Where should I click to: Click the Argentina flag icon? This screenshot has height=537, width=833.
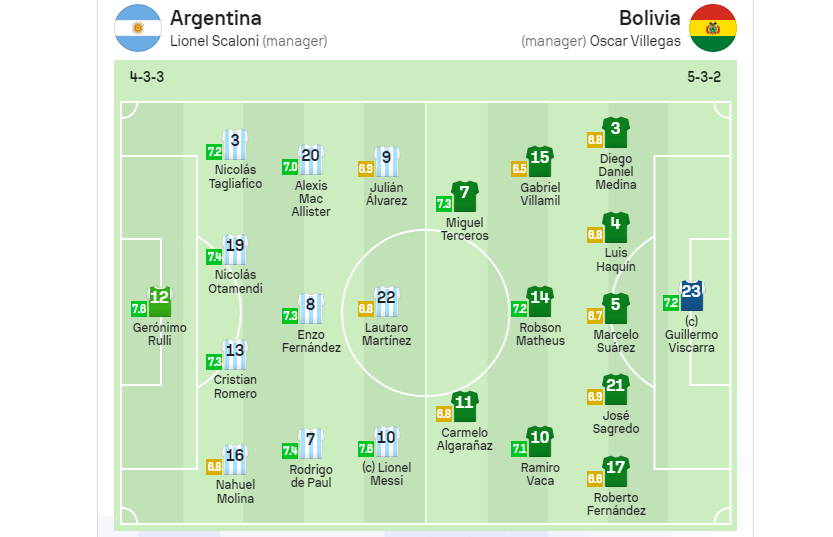138,28
